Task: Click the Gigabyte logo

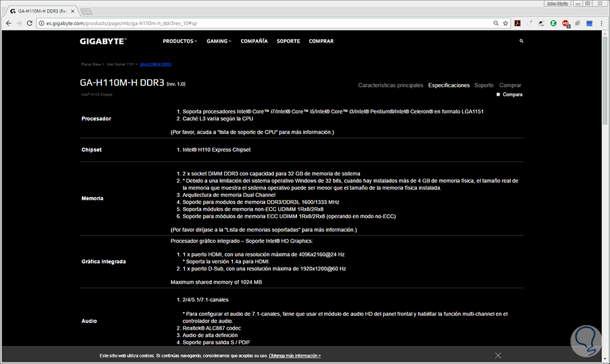Action: (x=103, y=41)
